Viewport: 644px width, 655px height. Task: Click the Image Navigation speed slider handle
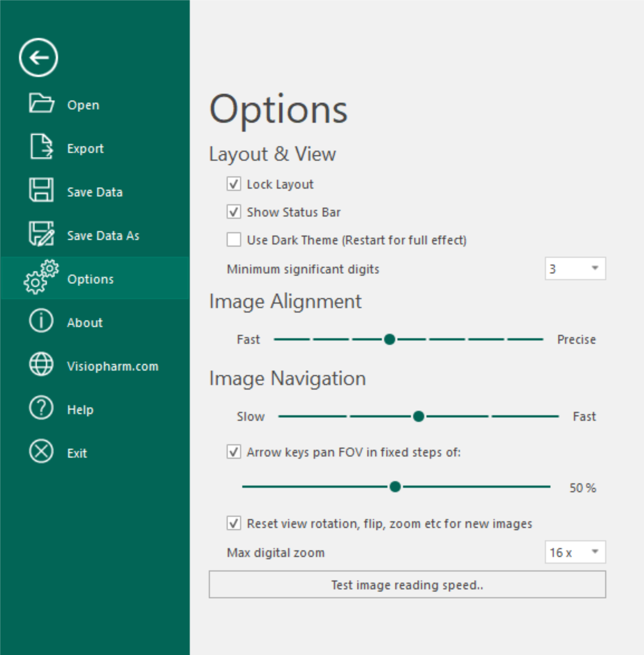pos(418,417)
